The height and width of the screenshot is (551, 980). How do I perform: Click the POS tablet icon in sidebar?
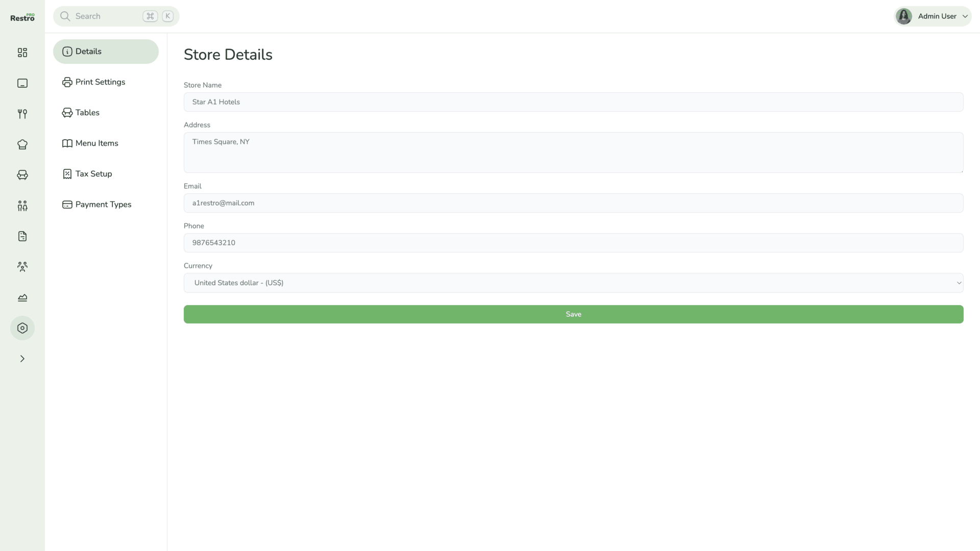click(22, 83)
